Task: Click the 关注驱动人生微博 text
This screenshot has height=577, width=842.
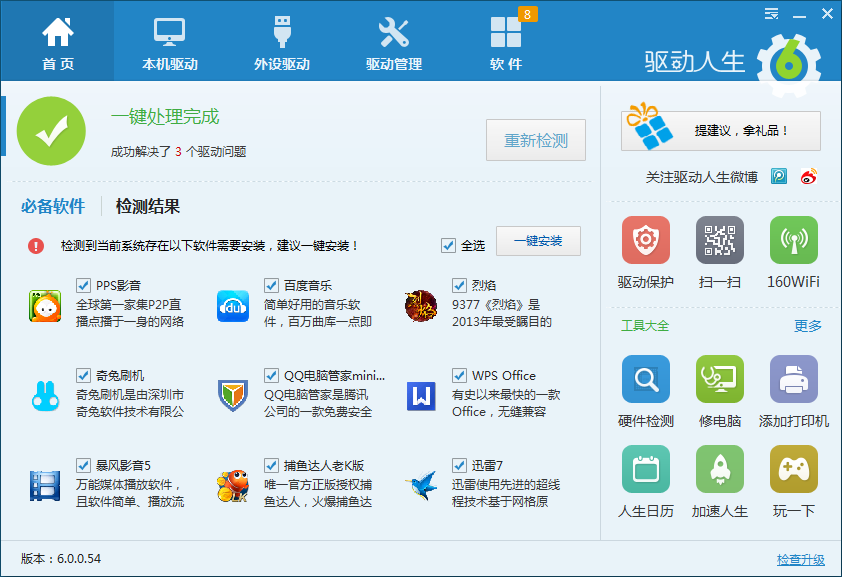Action: (701, 177)
